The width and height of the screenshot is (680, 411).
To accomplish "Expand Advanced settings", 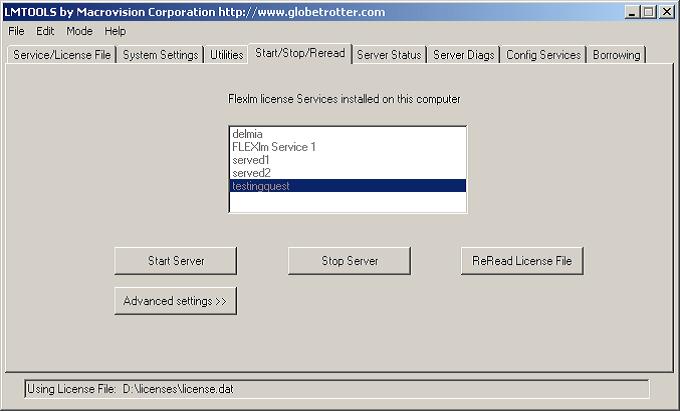I will [176, 301].
